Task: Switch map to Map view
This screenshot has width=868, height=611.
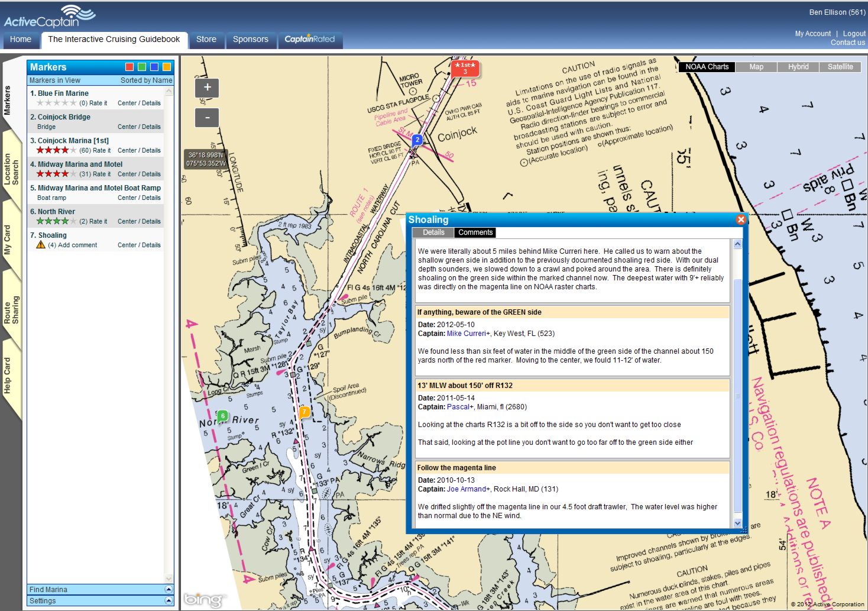Action: coord(756,67)
